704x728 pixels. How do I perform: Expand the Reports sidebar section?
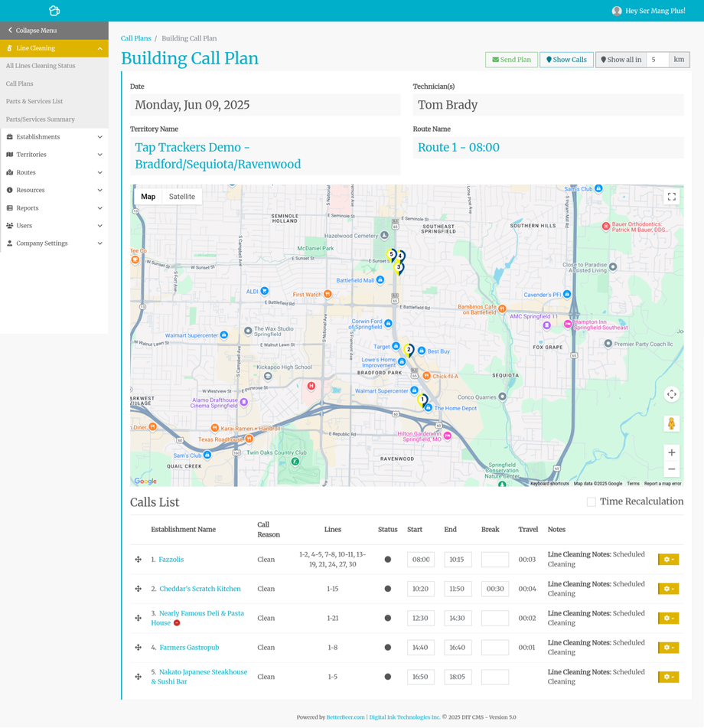click(54, 208)
